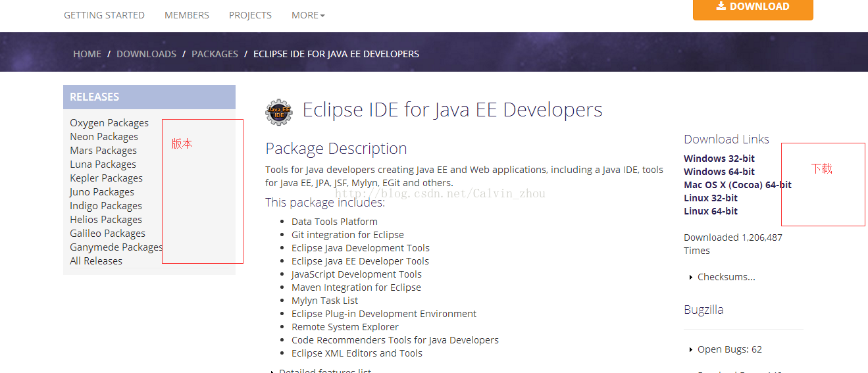View All Releases link

96,261
